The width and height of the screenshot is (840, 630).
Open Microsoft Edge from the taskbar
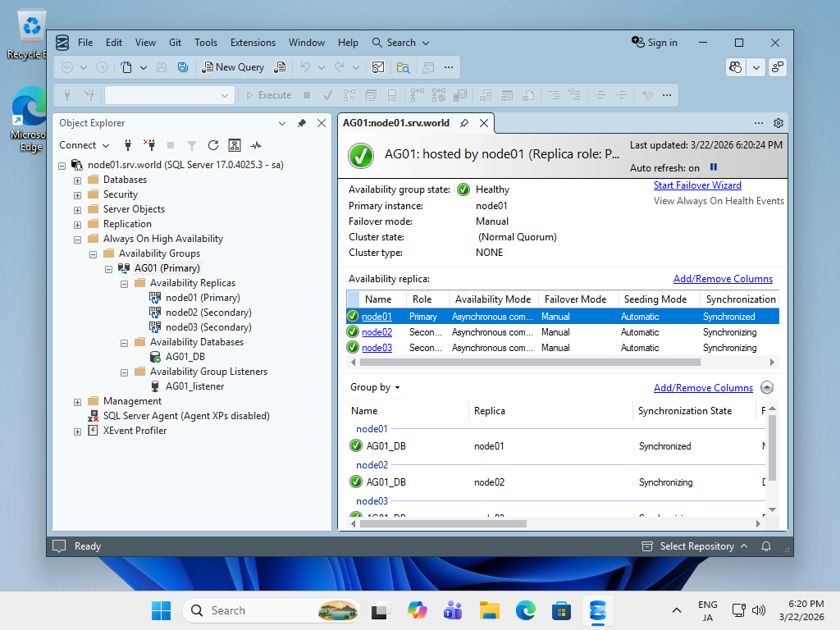526,610
